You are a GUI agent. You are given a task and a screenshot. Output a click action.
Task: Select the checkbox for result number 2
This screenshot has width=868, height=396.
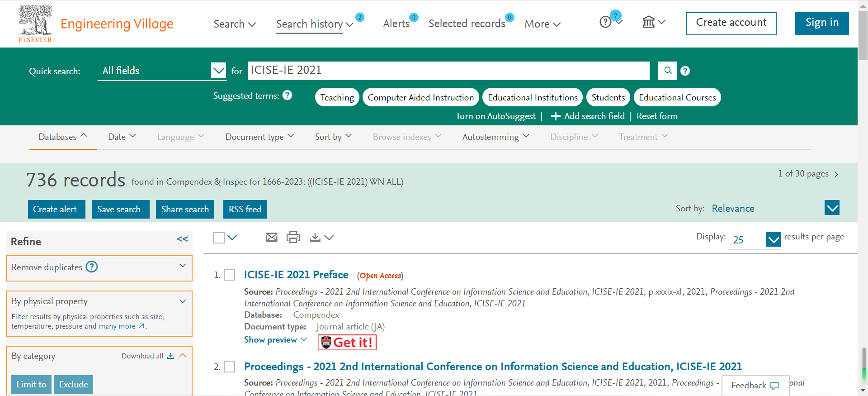[x=230, y=367]
